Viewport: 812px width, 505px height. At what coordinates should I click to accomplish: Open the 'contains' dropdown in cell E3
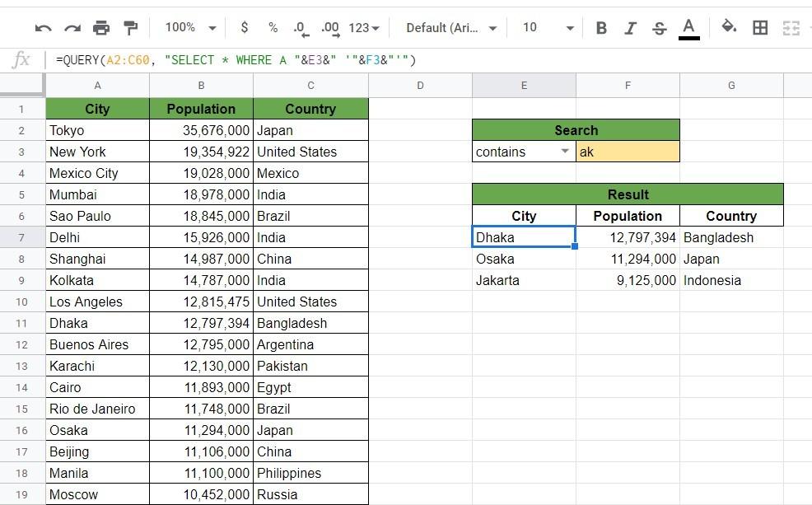click(564, 152)
